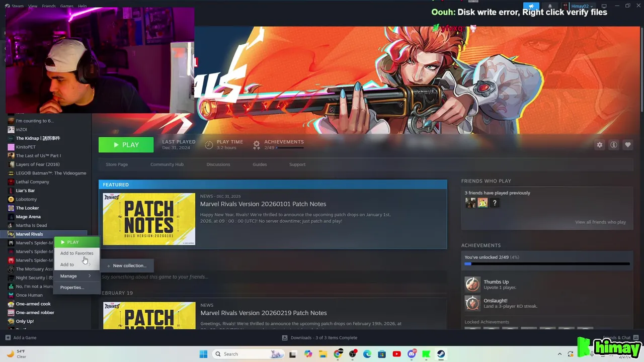Image resolution: width=644 pixels, height=362 pixels.
Task: Open the View menu
Action: [x=33, y=6]
